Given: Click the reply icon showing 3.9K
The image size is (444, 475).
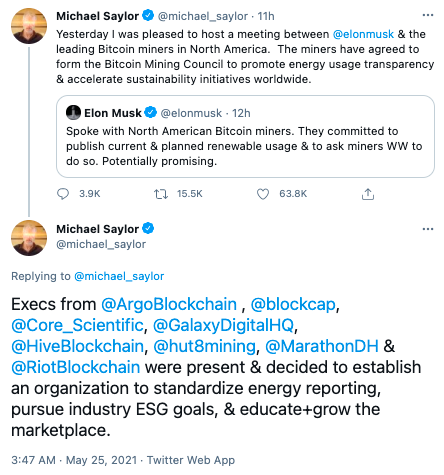Looking at the screenshot, I should pos(63,194).
